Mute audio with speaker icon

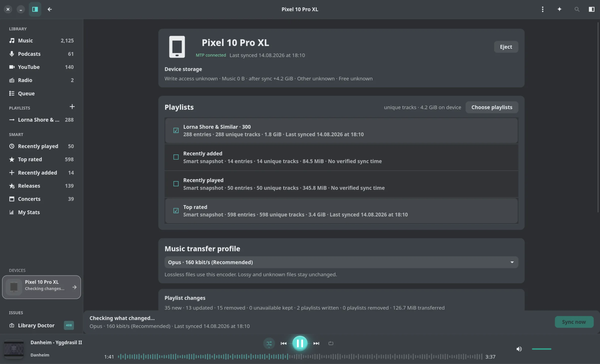click(x=519, y=349)
